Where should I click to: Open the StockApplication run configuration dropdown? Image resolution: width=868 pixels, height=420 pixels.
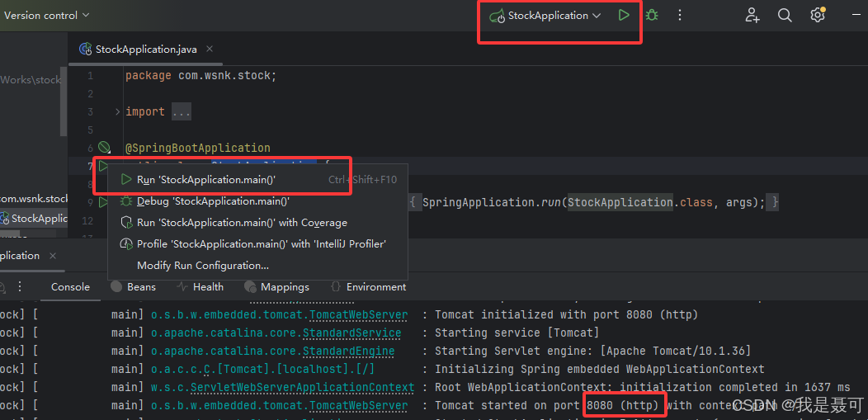545,16
